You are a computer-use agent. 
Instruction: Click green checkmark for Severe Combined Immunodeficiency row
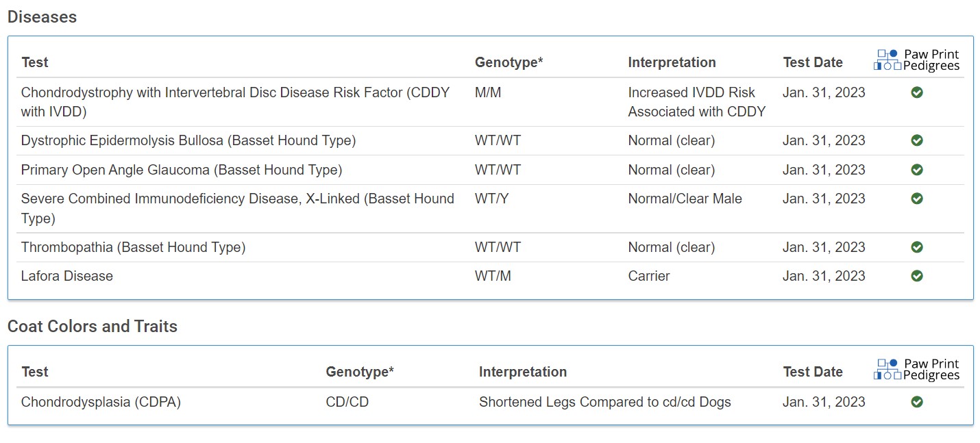tap(917, 199)
